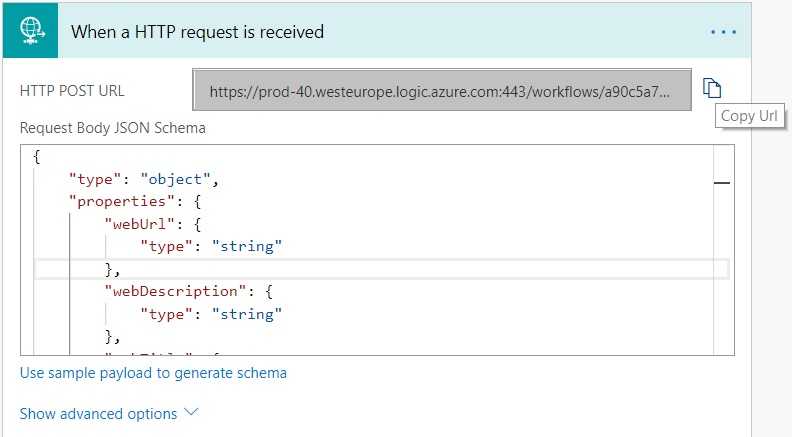
Task: Show advanced options
Action: click(98, 414)
